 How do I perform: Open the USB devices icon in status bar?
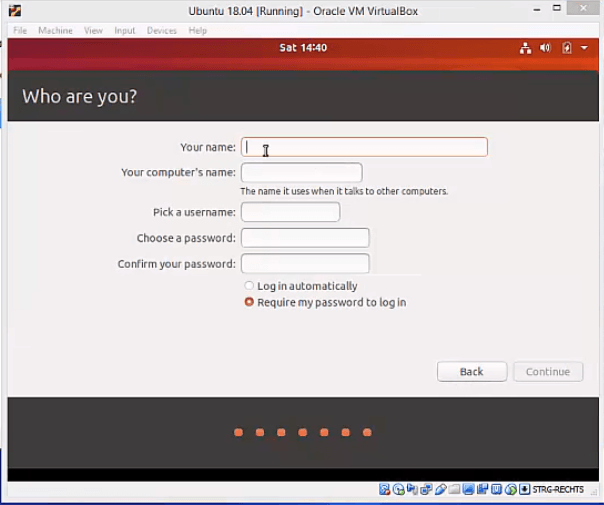click(x=440, y=489)
